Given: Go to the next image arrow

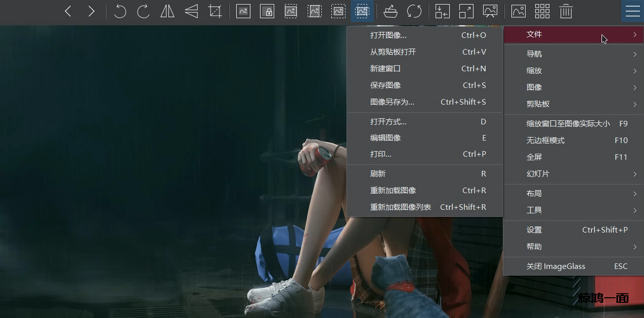Looking at the screenshot, I should tap(91, 11).
